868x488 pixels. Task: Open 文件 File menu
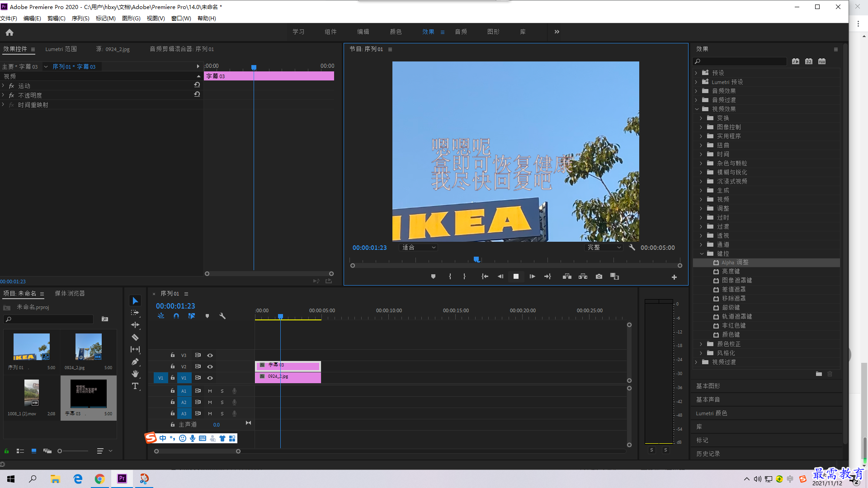pyautogui.click(x=9, y=19)
